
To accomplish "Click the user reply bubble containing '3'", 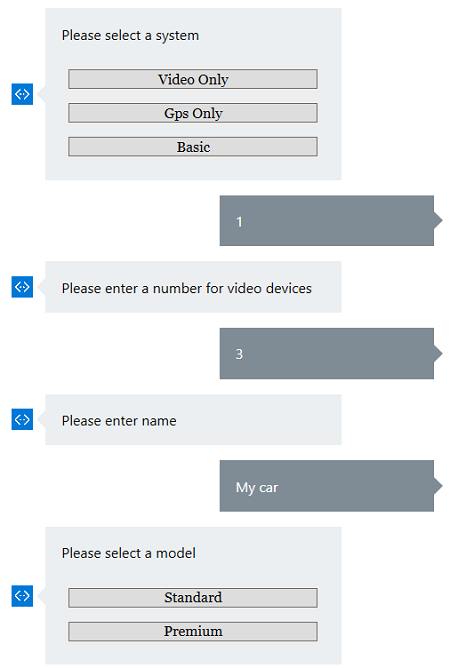I will [326, 353].
